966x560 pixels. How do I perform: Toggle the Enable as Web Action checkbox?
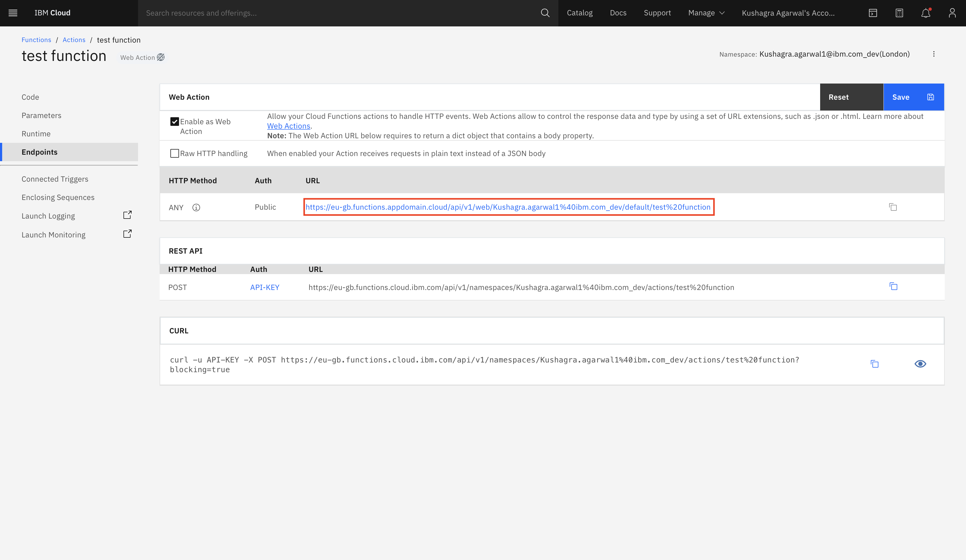pyautogui.click(x=175, y=121)
